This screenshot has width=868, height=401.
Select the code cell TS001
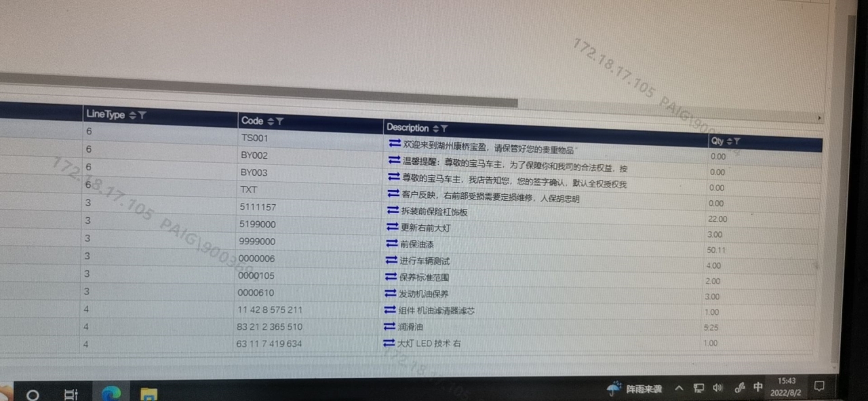[x=255, y=138]
